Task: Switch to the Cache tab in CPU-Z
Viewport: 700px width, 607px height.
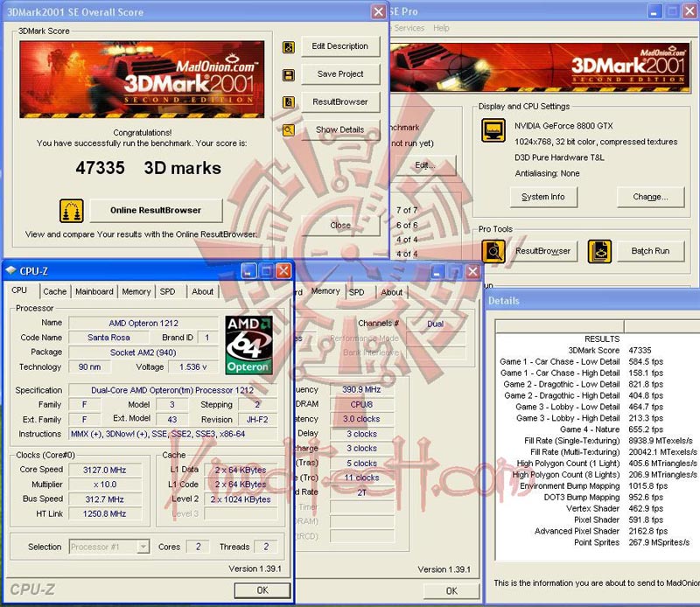Action: pos(55,291)
